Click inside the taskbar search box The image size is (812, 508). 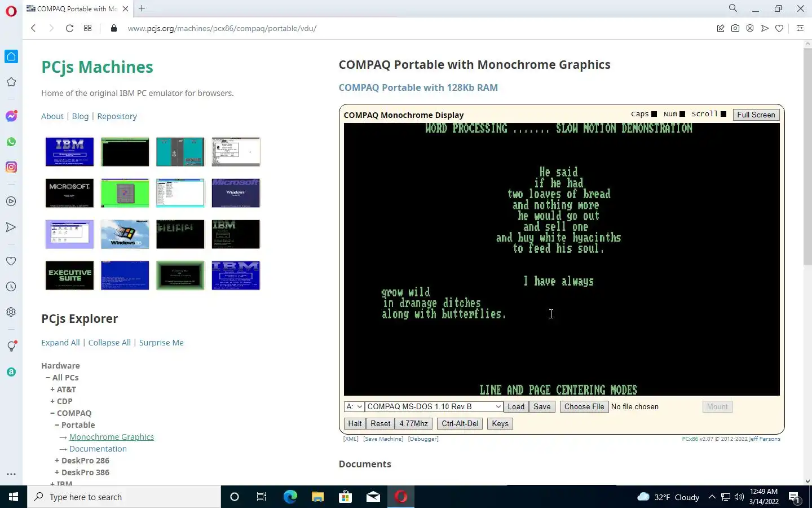[x=124, y=497]
